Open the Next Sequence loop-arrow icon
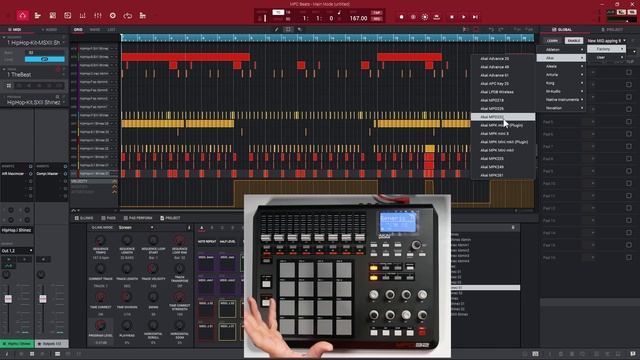 (128, 16)
